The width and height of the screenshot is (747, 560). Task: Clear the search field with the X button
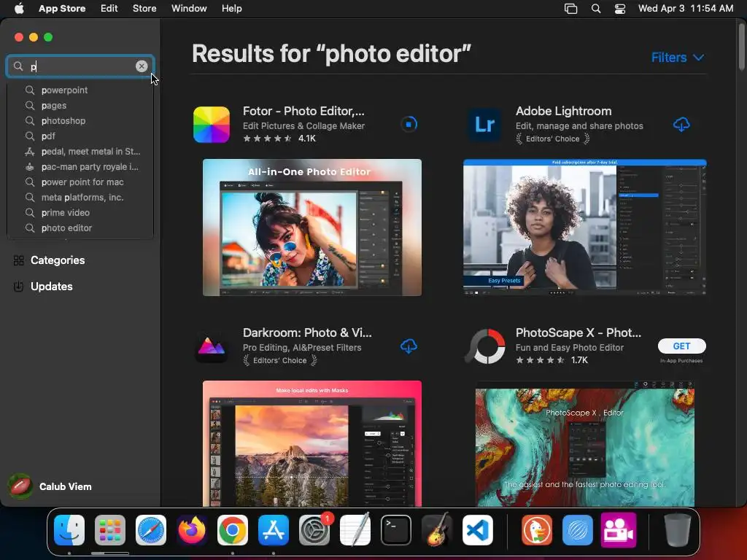142,66
